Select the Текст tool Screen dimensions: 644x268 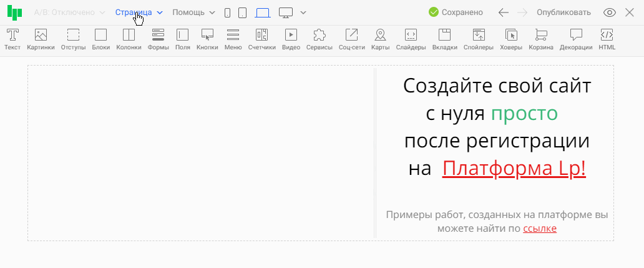[x=12, y=39]
